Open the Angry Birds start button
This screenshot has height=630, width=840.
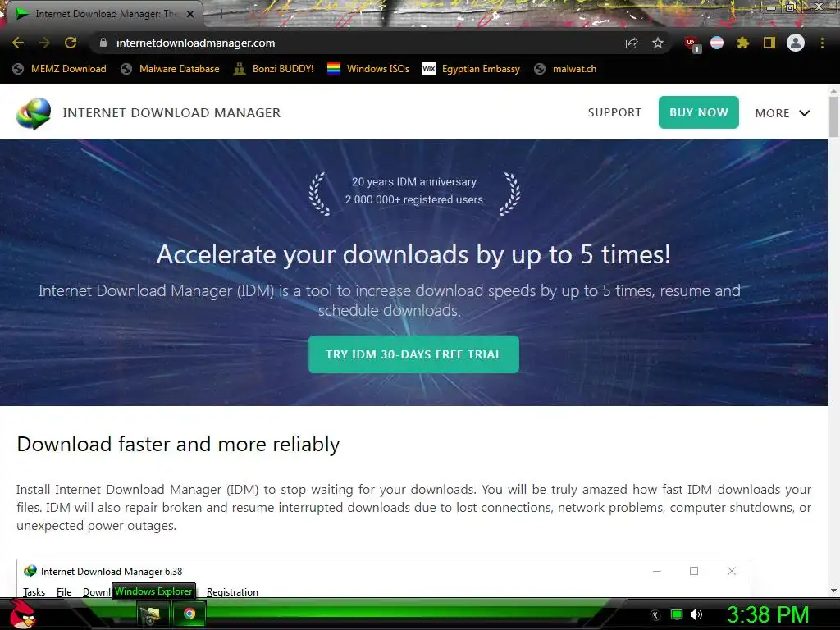21,614
